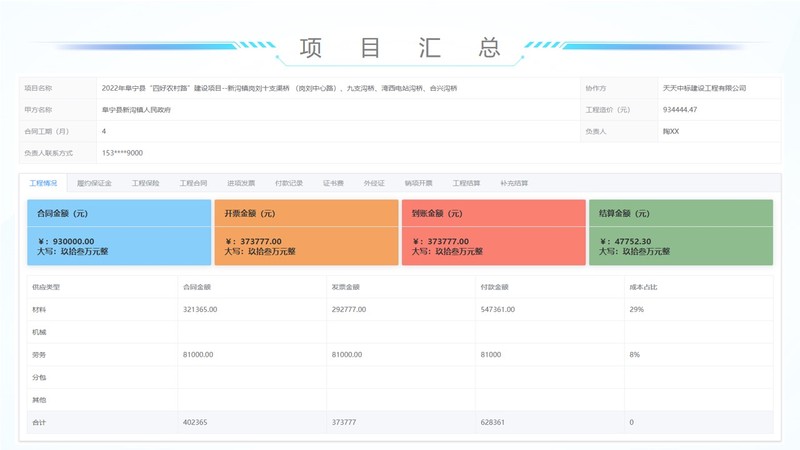800x450 pixels.
Task: Select the 补充结算 tab
Action: (514, 183)
